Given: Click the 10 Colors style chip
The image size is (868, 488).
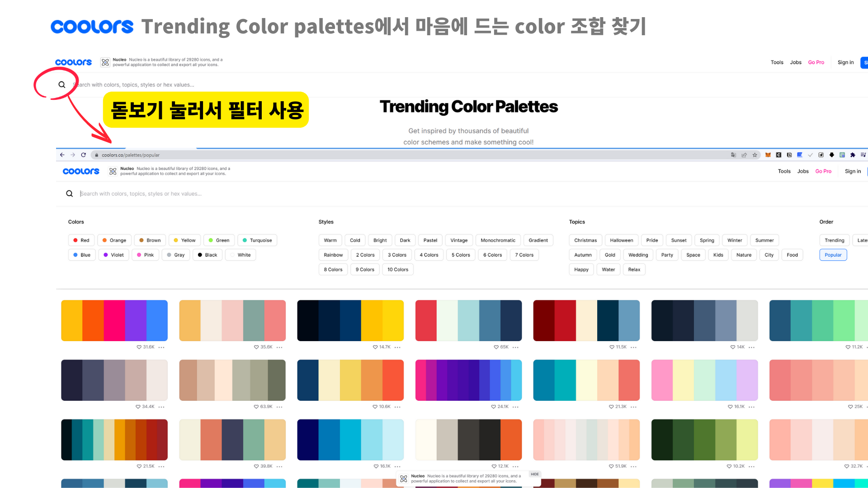Looking at the screenshot, I should tap(398, 269).
